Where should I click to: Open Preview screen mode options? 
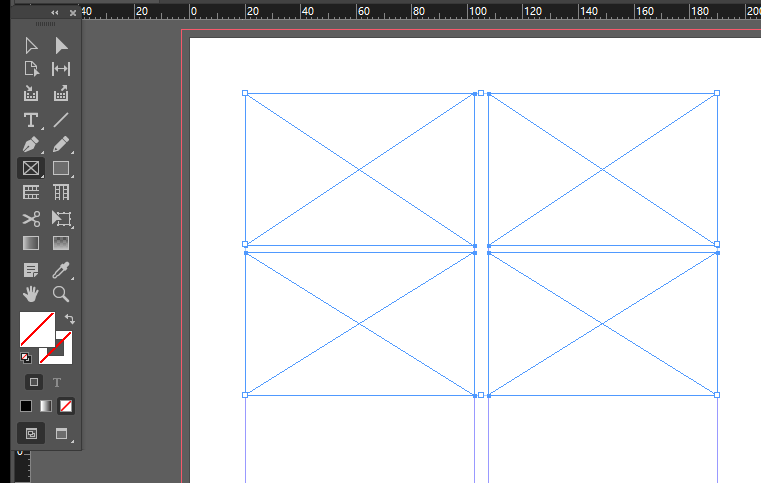click(62, 433)
